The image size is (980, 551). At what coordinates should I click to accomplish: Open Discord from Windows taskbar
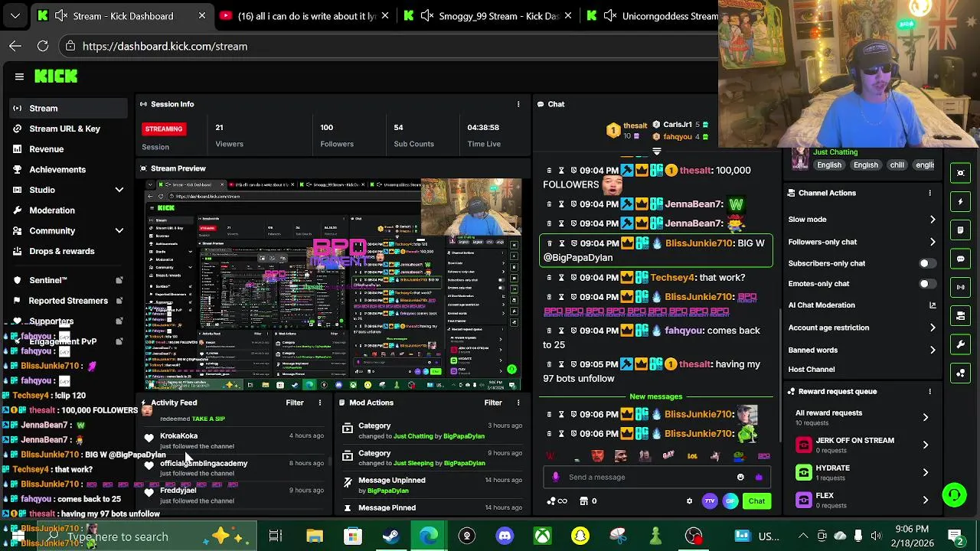[x=505, y=536]
